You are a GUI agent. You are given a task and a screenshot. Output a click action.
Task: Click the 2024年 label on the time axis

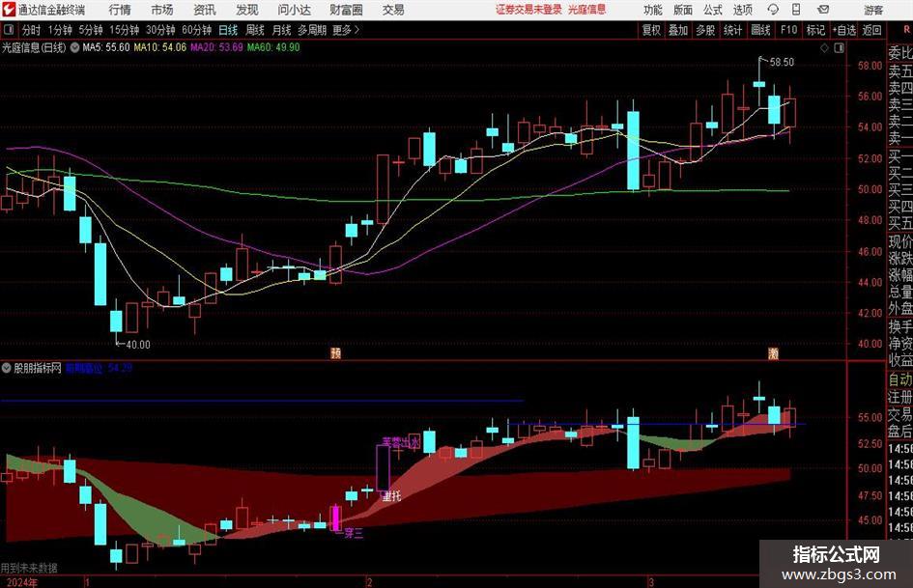(x=22, y=582)
